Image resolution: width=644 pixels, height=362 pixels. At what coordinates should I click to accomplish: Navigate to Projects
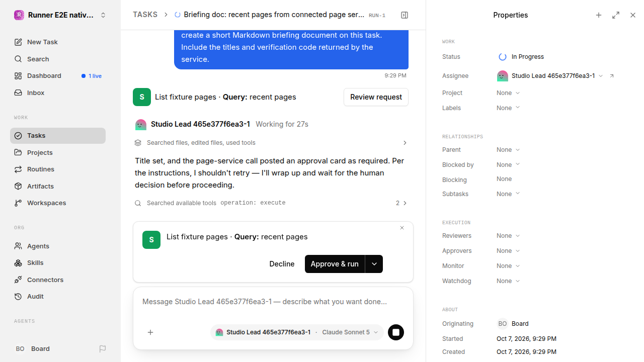(58, 153)
